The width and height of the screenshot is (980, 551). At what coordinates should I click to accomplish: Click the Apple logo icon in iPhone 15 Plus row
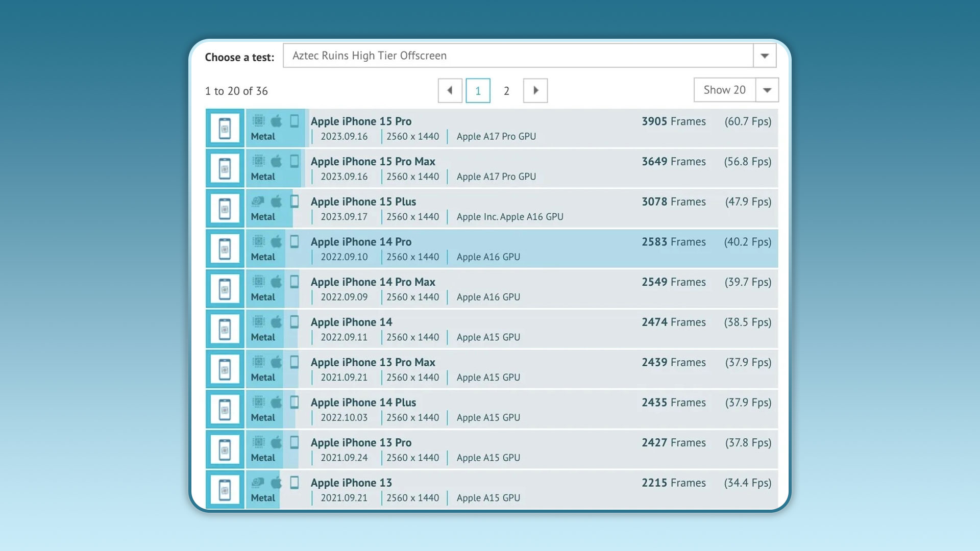tap(276, 201)
